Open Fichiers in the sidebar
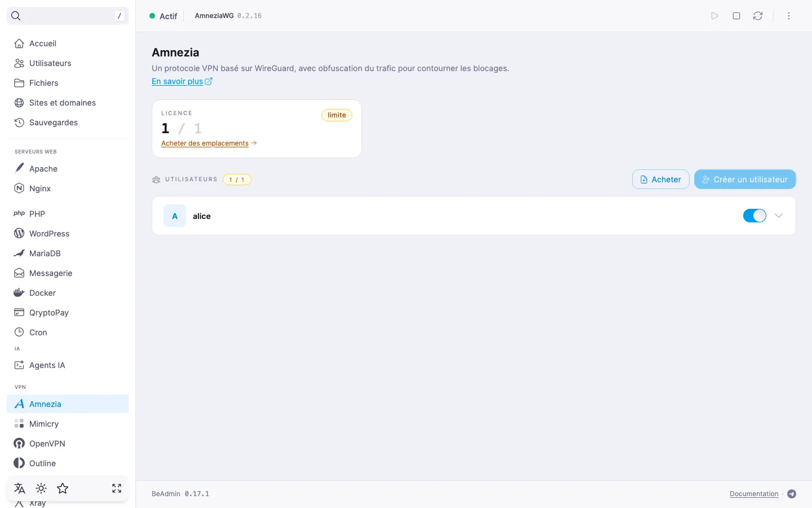Viewport: 812px width, 508px height. tap(68, 83)
